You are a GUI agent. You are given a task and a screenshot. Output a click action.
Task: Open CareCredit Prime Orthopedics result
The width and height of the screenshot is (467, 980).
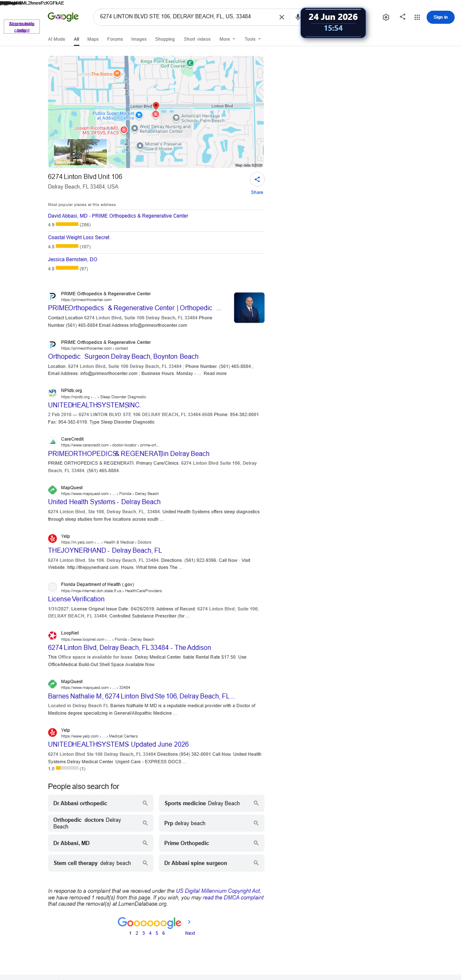click(x=129, y=454)
